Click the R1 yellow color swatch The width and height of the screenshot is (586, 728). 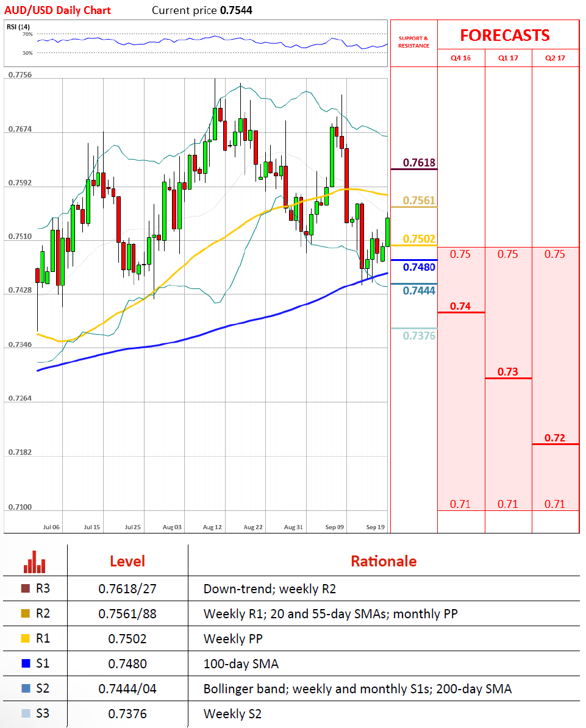click(x=26, y=638)
